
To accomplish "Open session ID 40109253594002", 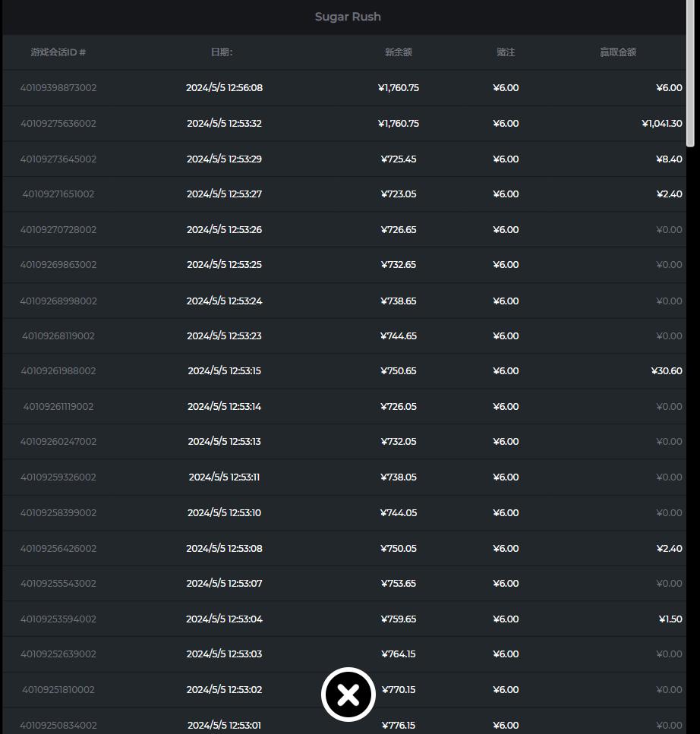I will point(58,619).
